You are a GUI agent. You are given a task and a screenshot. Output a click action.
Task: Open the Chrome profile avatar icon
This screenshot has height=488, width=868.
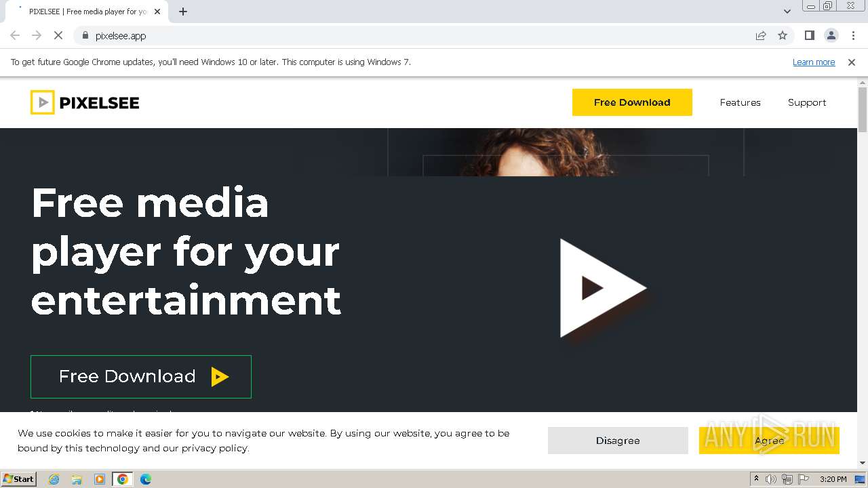click(831, 36)
